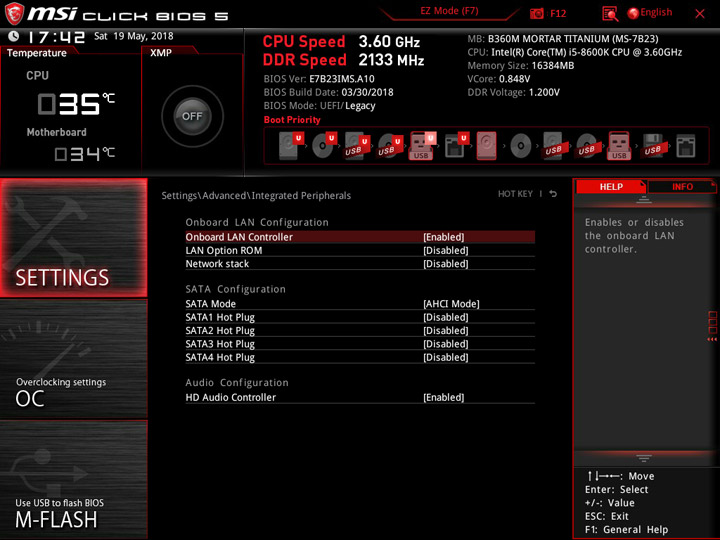Screen dimensions: 720x540
Task: Change SATA2 Hot Plug [Disabled] value
Action: point(445,330)
